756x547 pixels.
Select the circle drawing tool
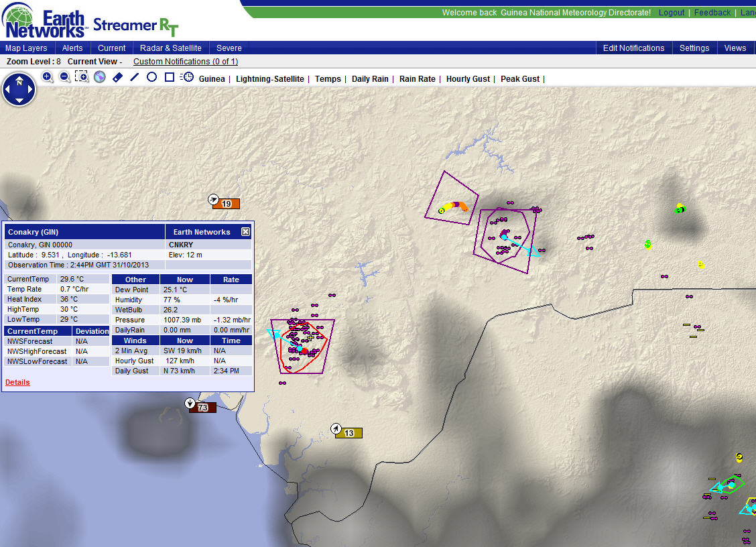coord(152,76)
